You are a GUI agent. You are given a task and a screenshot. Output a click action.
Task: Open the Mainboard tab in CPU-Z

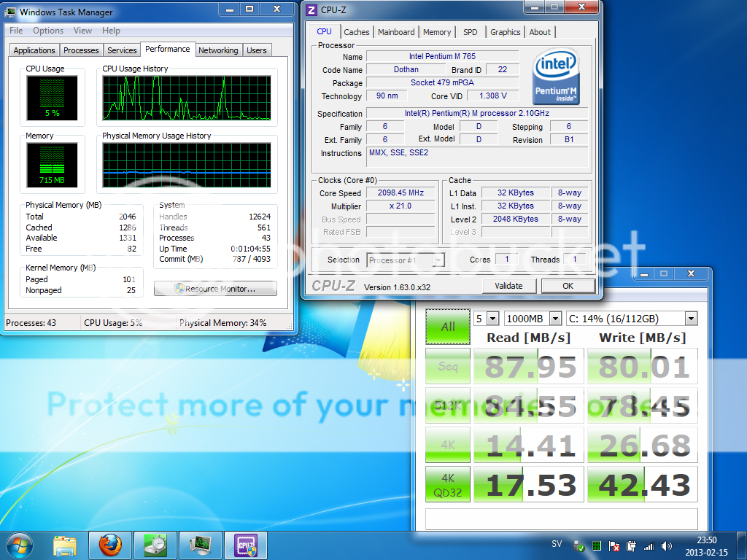click(x=396, y=32)
